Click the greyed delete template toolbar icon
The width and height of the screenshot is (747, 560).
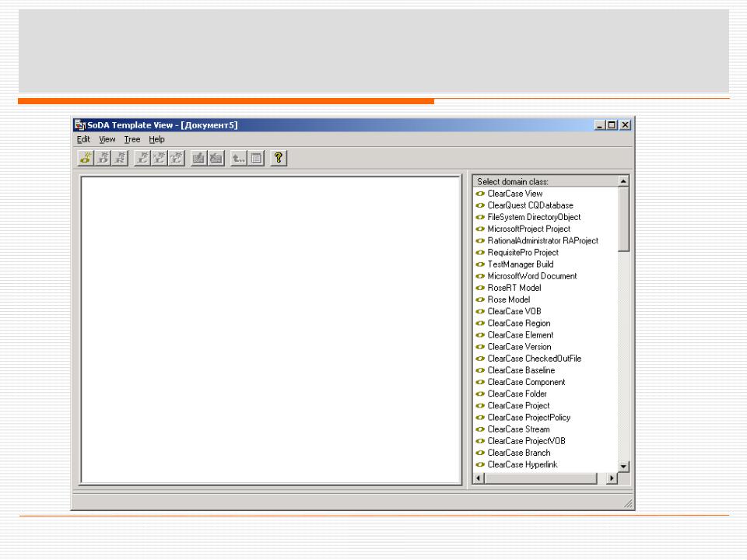click(216, 158)
